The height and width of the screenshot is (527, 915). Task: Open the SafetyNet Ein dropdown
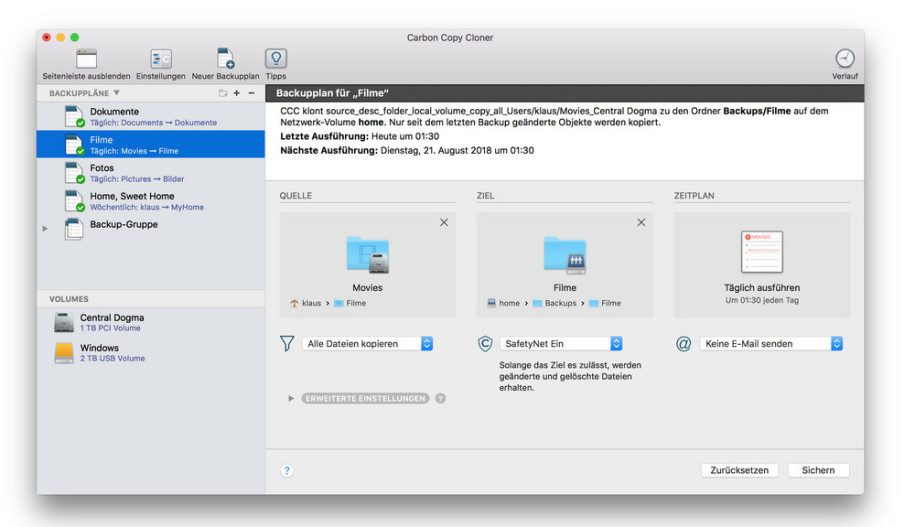561,344
